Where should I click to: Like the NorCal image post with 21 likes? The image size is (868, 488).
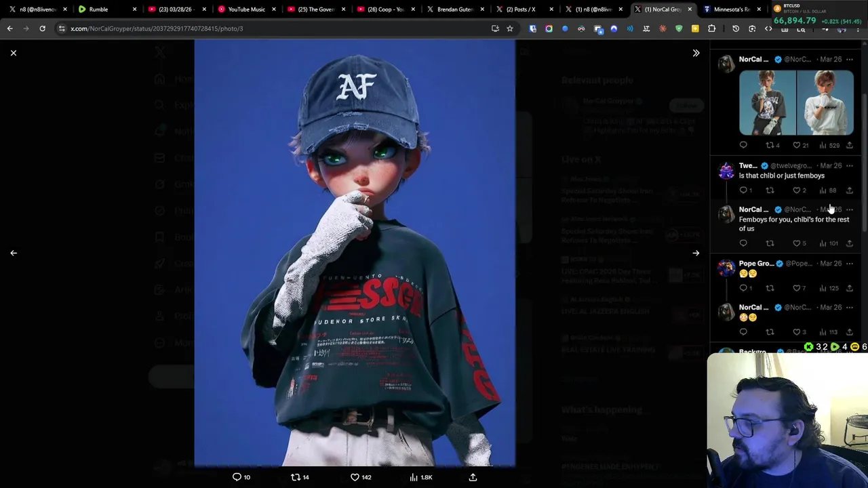(800, 145)
